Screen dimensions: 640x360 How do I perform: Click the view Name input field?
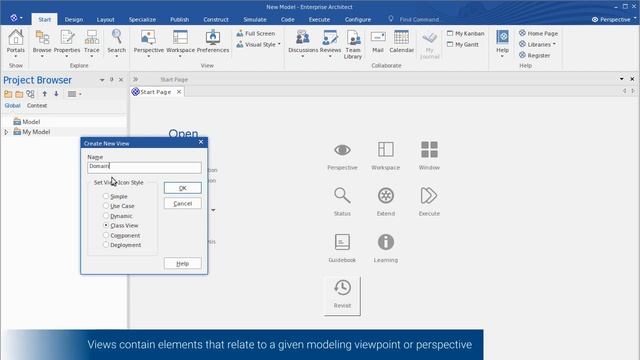pos(144,167)
